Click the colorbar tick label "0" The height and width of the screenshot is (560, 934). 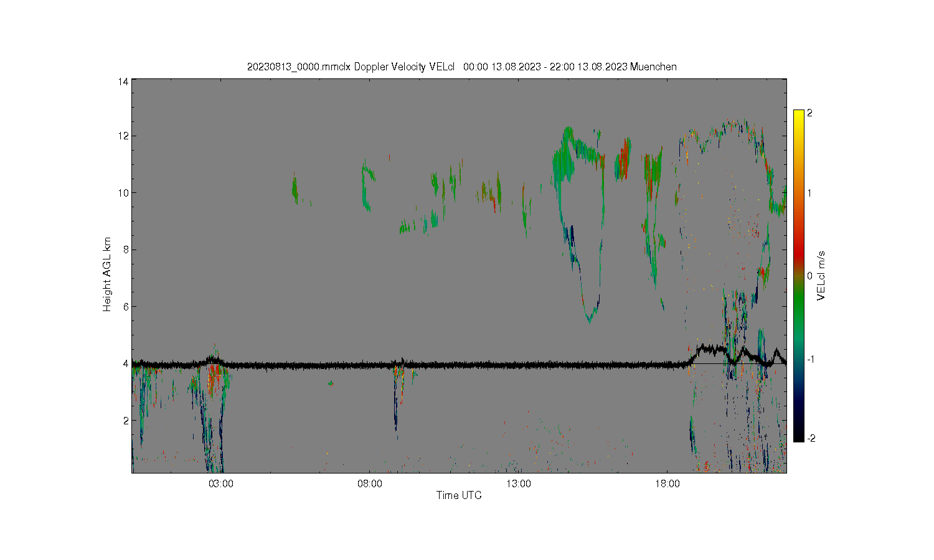(x=809, y=276)
